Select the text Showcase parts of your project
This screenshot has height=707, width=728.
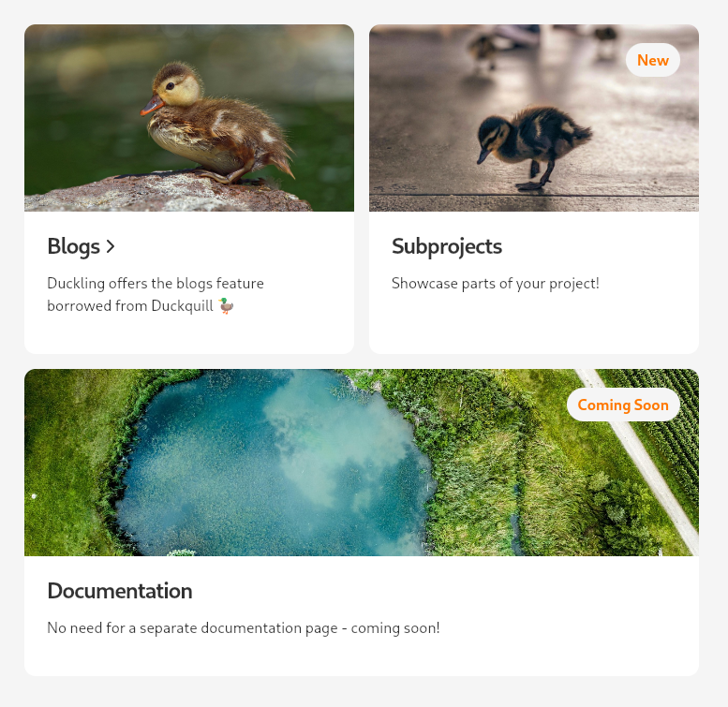pos(496,284)
